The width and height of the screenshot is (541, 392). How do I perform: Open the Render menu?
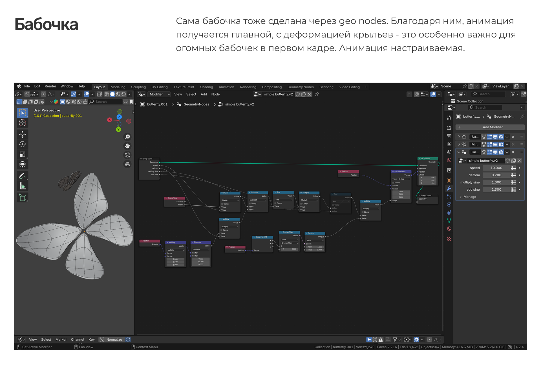(50, 86)
